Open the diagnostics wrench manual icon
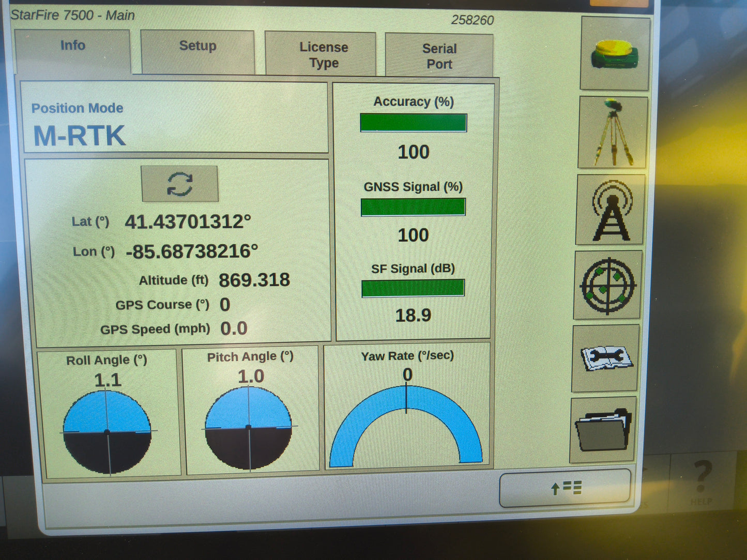The width and height of the screenshot is (747, 560). click(x=607, y=357)
